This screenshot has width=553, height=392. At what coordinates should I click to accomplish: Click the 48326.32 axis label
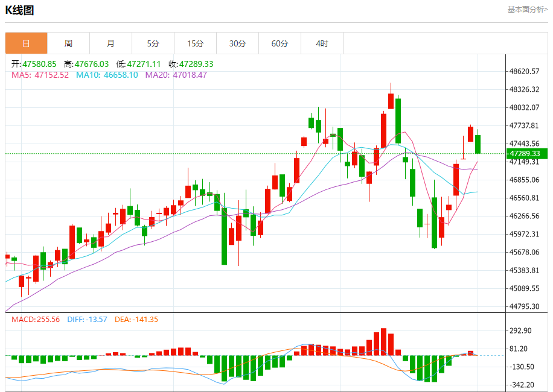tap(525, 89)
